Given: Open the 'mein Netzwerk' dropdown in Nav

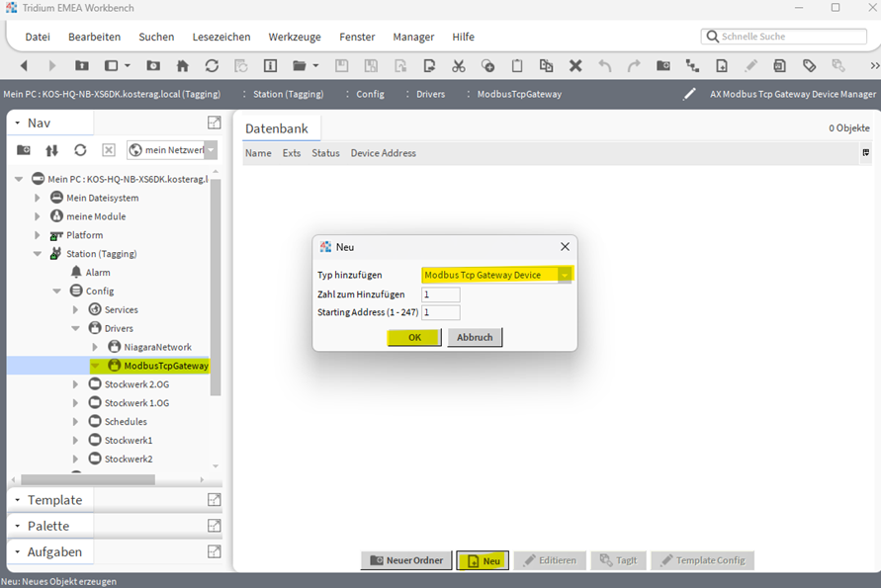Looking at the screenshot, I should pyautogui.click(x=211, y=150).
